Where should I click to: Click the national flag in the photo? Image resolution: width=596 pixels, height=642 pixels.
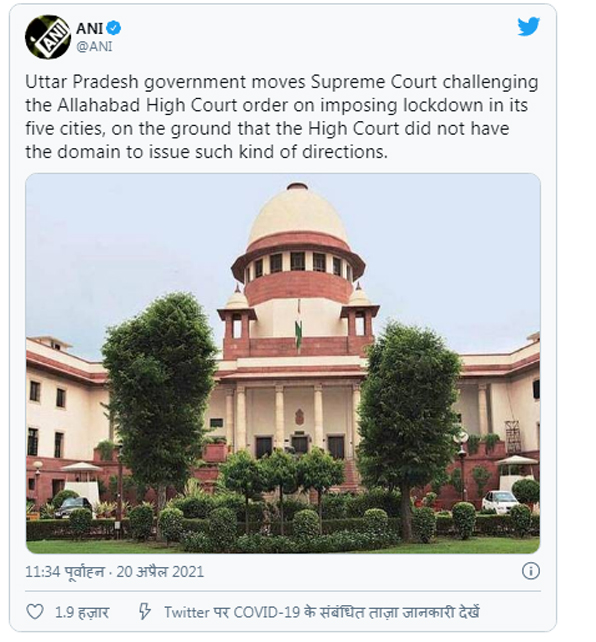click(x=299, y=328)
